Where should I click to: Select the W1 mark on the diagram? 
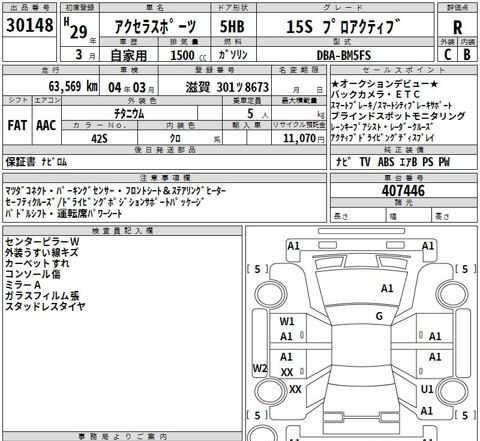click(287, 322)
